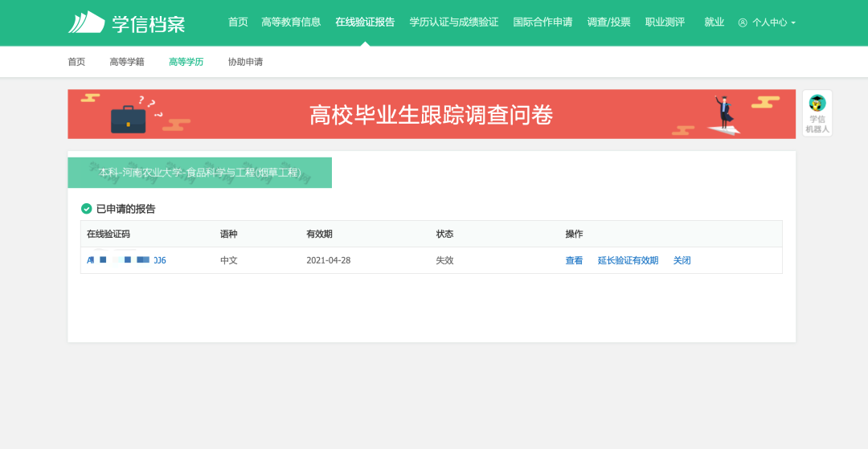Expand the 个人中心 dropdown arrow
Screen dimensions: 868x449
pyautogui.click(x=793, y=23)
